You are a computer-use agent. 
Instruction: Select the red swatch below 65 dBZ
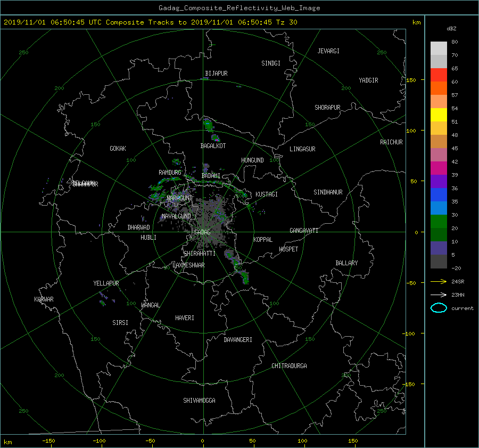point(439,75)
